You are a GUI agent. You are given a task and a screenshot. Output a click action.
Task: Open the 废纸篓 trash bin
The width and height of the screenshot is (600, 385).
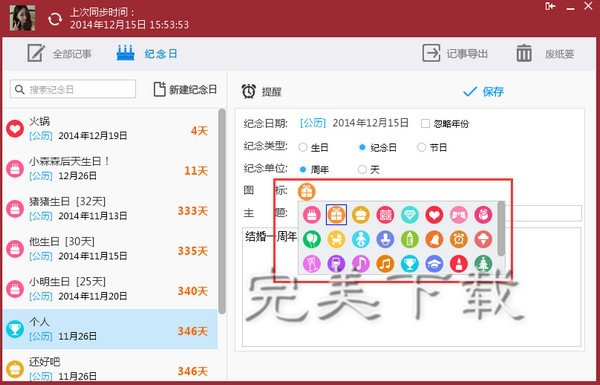coord(545,54)
